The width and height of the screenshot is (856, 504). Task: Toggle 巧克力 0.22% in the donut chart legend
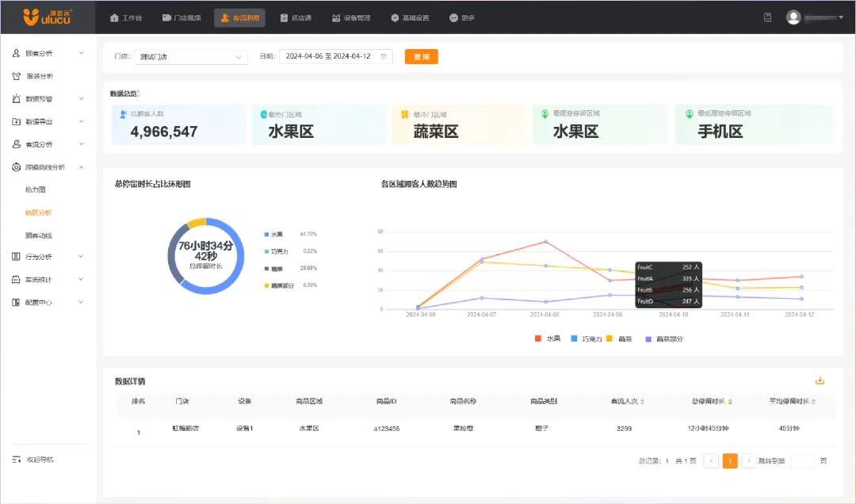point(290,251)
